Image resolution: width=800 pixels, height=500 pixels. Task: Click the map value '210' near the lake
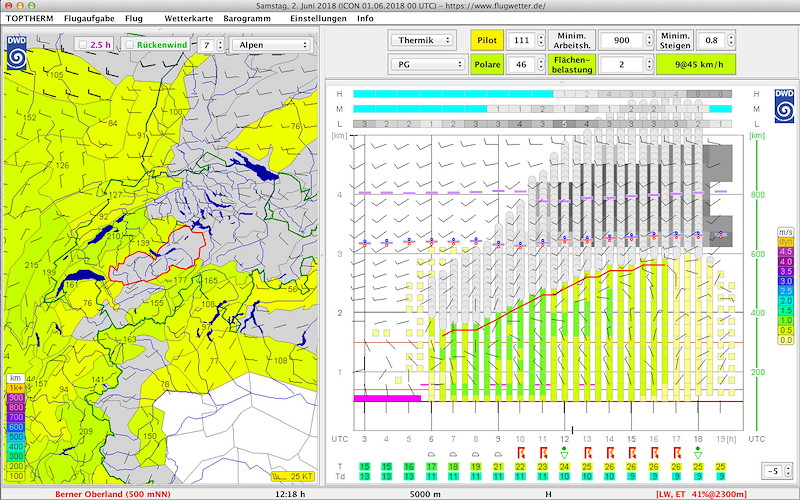pos(113,236)
